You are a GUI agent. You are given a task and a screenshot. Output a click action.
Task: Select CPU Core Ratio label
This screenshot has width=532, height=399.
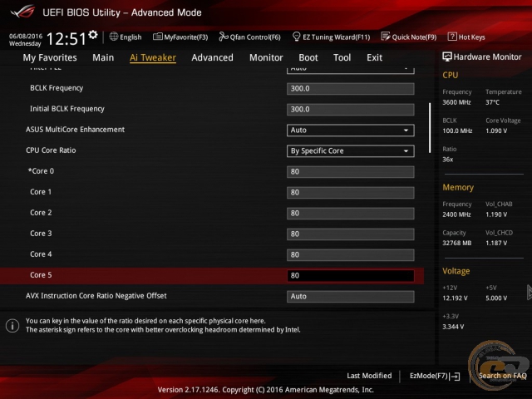[51, 150]
